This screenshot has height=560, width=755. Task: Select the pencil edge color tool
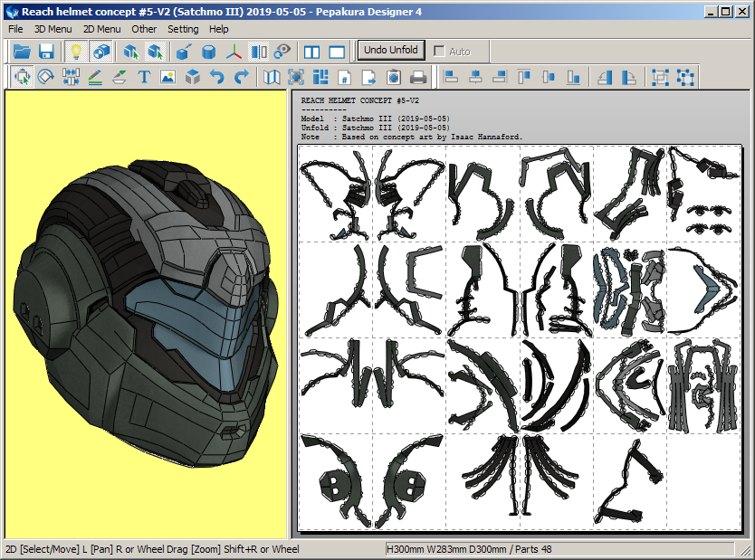(x=95, y=77)
